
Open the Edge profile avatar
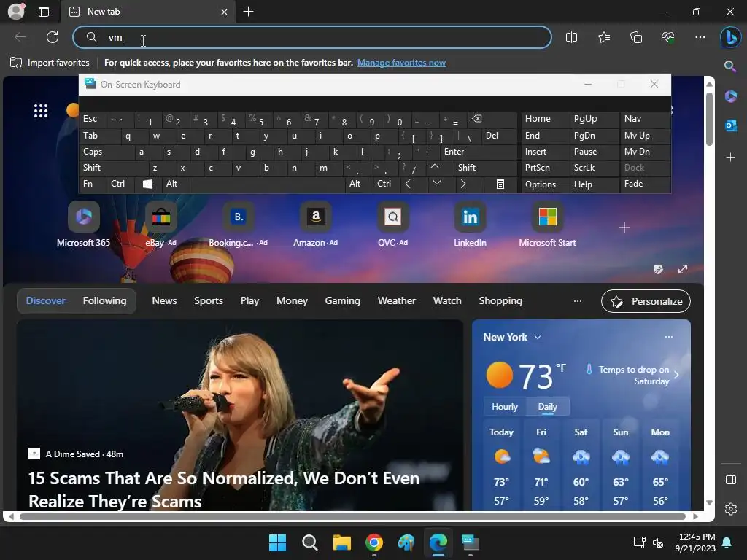pyautogui.click(x=16, y=12)
